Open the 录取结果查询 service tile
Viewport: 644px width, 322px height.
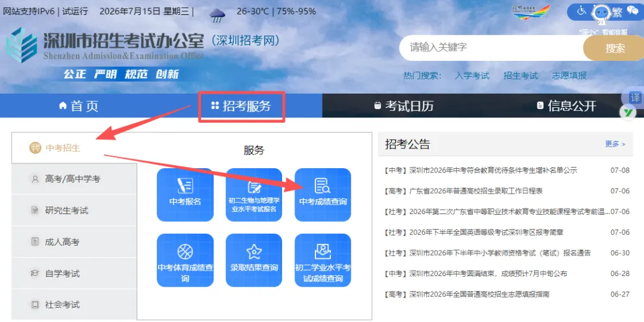point(254,261)
